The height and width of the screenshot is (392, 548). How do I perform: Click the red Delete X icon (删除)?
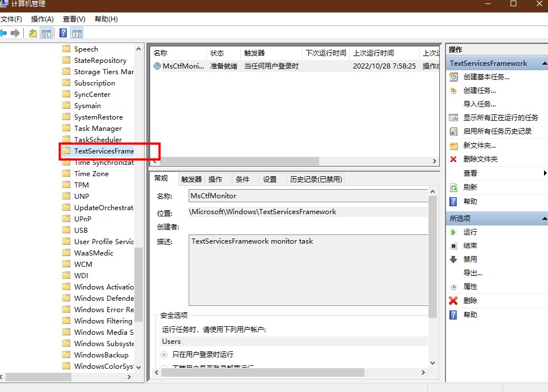coord(453,300)
